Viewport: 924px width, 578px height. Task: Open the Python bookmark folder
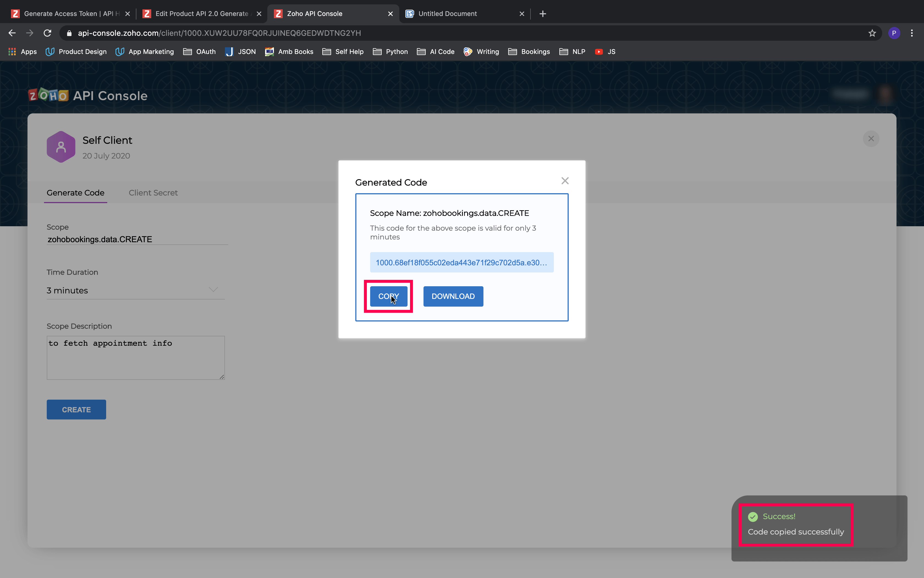[390, 52]
